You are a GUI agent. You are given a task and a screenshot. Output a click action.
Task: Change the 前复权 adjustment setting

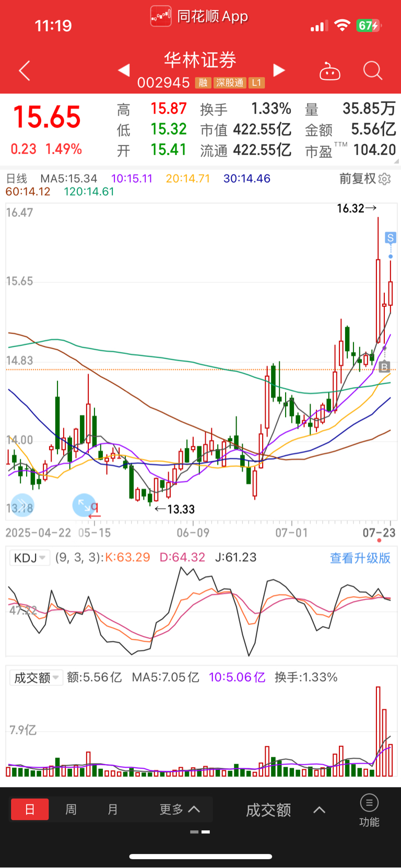358,179
